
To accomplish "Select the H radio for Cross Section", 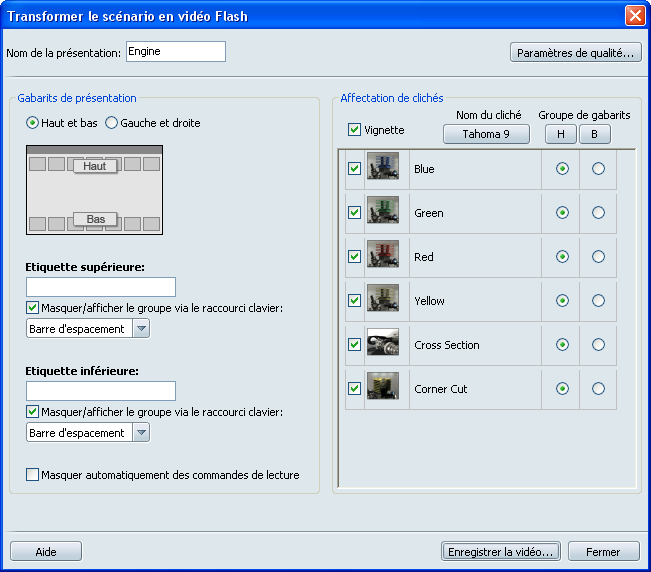I will [562, 345].
